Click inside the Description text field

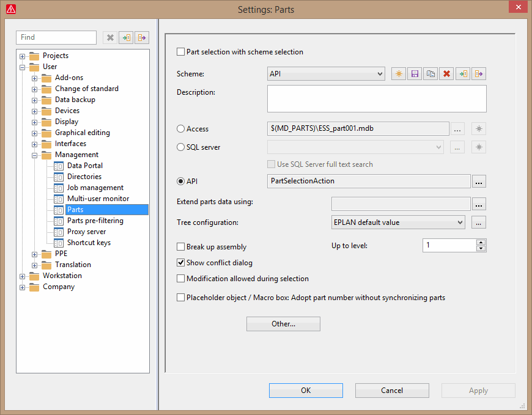pyautogui.click(x=376, y=98)
